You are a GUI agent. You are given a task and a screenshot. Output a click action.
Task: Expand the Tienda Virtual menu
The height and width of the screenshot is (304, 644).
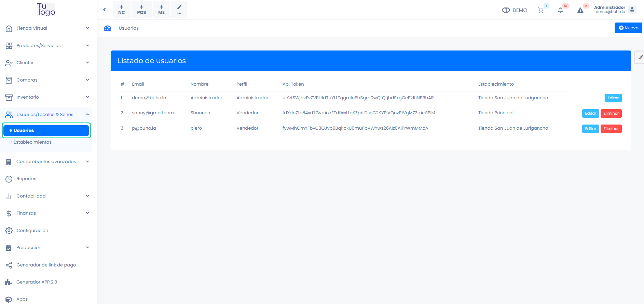(x=47, y=28)
